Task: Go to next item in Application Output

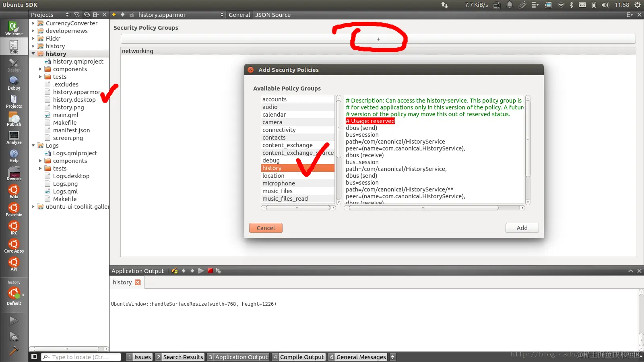Action: pos(192,271)
